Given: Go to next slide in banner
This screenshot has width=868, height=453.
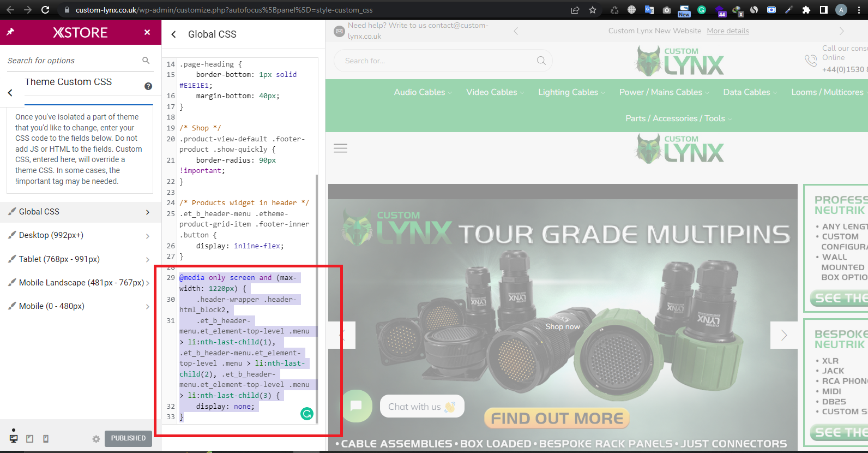Looking at the screenshot, I should [783, 335].
